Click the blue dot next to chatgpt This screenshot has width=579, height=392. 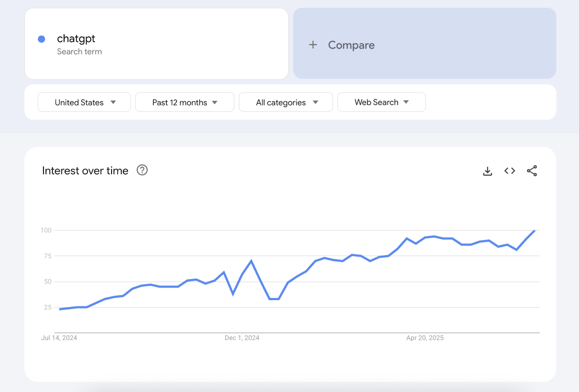[42, 39]
